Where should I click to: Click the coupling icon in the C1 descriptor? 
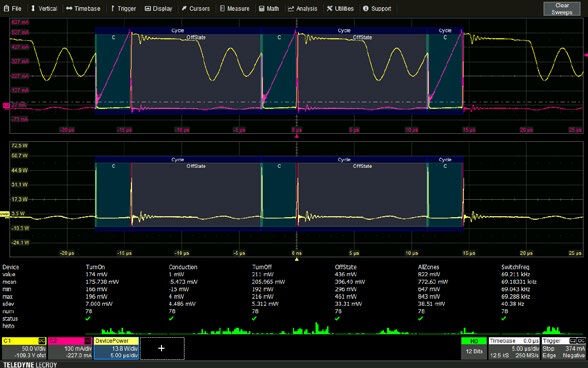click(42, 341)
